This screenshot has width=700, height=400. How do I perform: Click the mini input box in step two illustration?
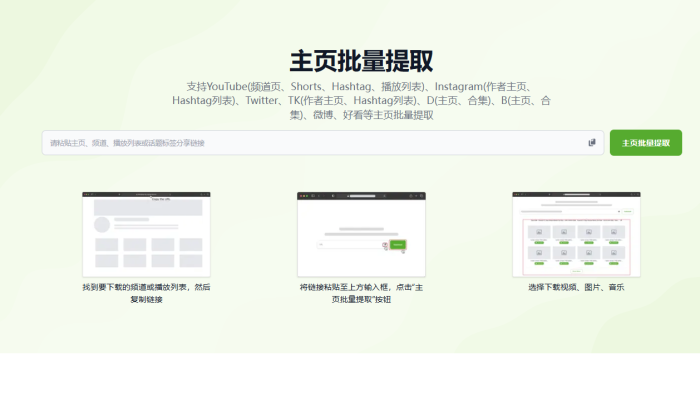[x=350, y=244]
